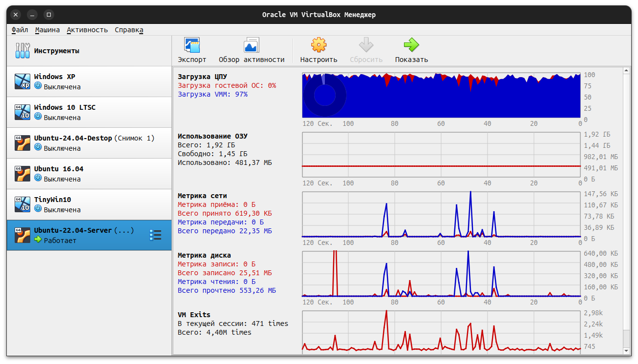The height and width of the screenshot is (364, 638).
Task: Select Ubuntu-24.04-Destop (Снимок 1) name
Action: [94, 138]
